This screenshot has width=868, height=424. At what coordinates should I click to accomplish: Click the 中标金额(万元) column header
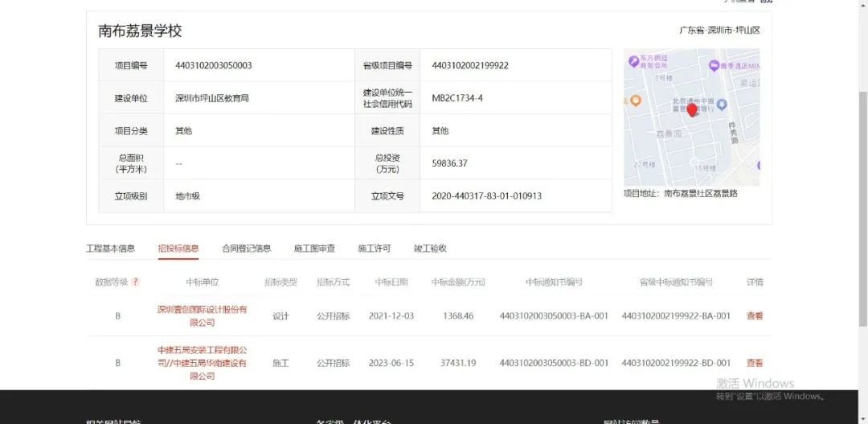[x=458, y=282]
